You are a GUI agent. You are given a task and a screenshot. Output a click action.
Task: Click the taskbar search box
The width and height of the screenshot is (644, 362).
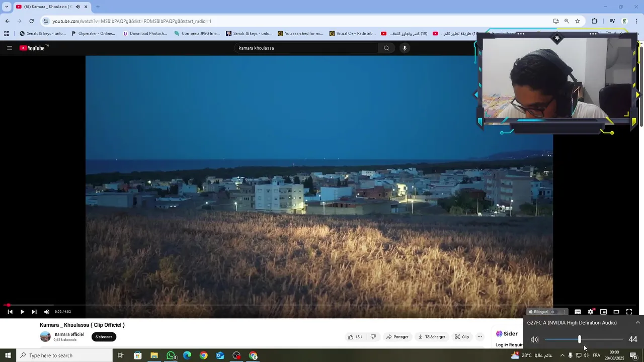(64, 355)
